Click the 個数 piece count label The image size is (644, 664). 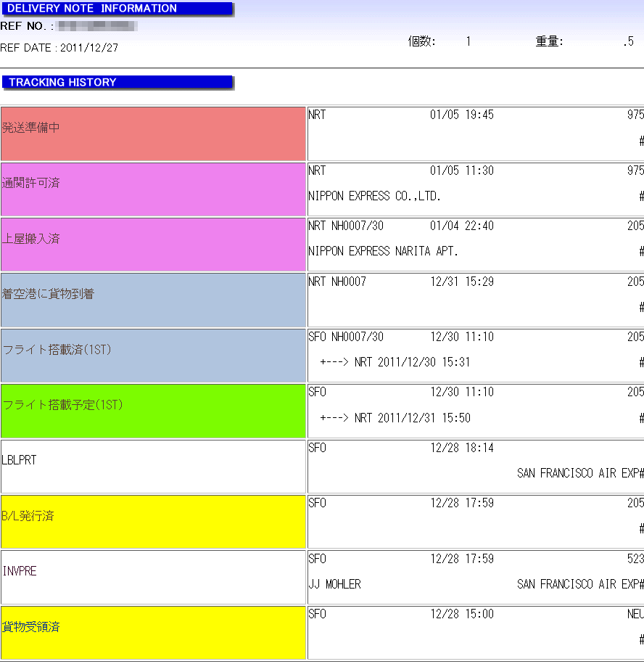(x=421, y=41)
